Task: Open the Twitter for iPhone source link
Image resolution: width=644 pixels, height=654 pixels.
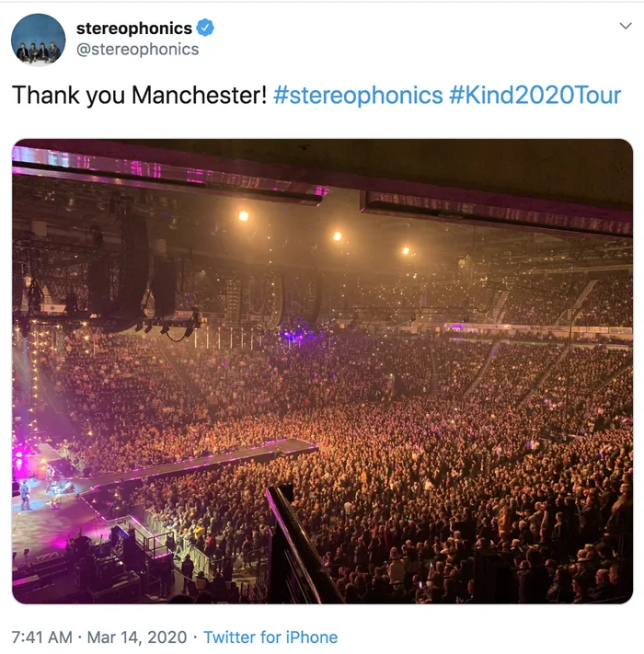Action: [x=270, y=637]
